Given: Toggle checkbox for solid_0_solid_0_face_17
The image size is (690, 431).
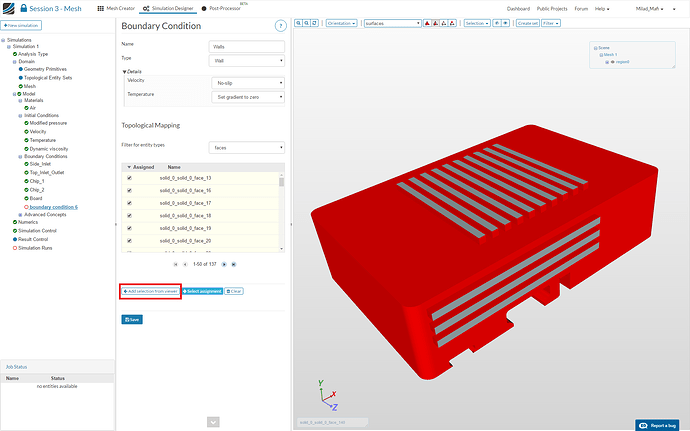Looking at the screenshot, I should click(129, 203).
